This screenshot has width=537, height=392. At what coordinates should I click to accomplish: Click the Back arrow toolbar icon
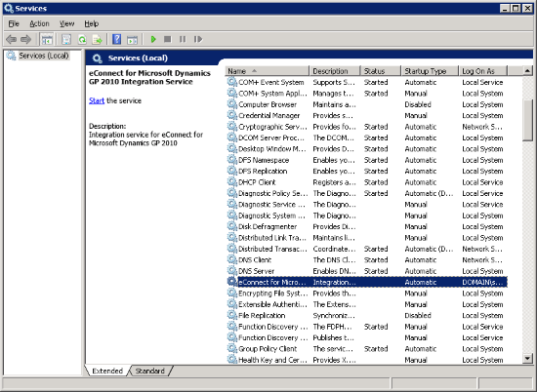pyautogui.click(x=12, y=39)
